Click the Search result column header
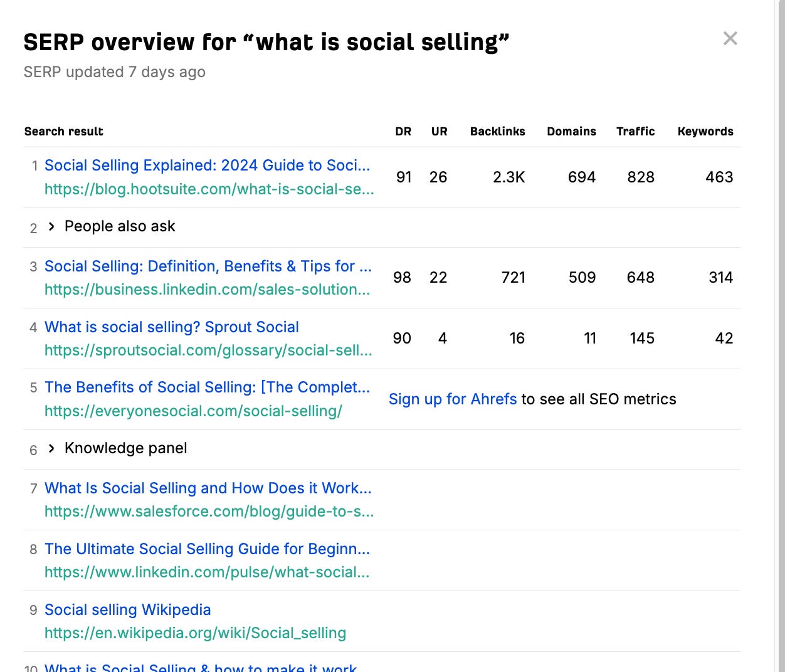Viewport: 785px width, 672px height. (x=64, y=132)
